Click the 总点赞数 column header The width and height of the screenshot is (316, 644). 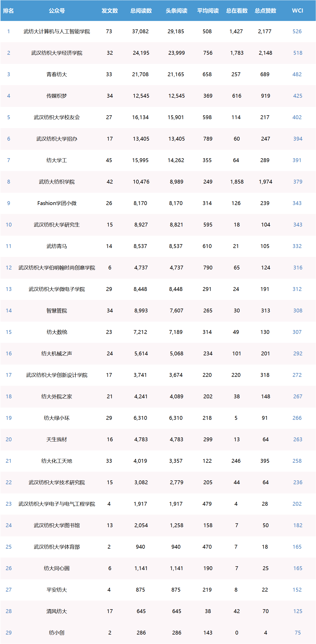265,10
